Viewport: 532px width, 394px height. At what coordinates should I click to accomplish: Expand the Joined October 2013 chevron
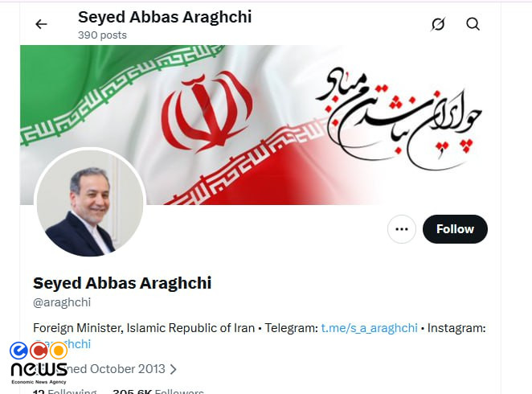(x=173, y=369)
